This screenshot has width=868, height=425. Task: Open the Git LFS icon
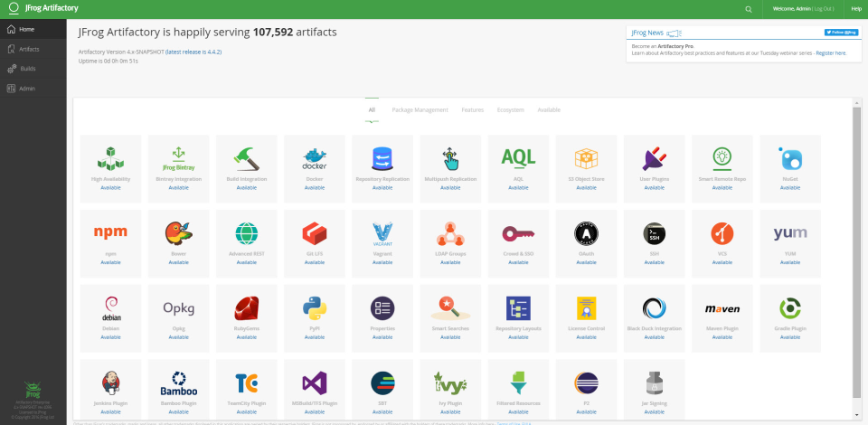point(315,233)
